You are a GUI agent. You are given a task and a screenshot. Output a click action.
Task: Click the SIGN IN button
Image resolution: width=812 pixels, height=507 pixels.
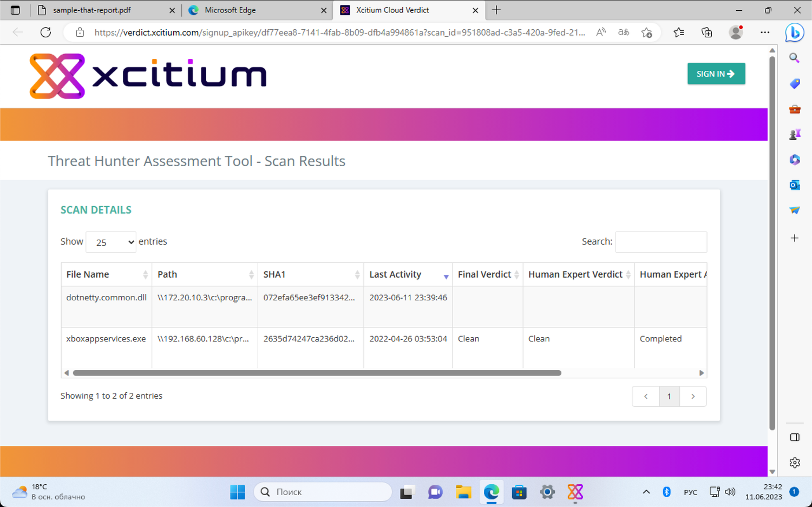pos(716,74)
